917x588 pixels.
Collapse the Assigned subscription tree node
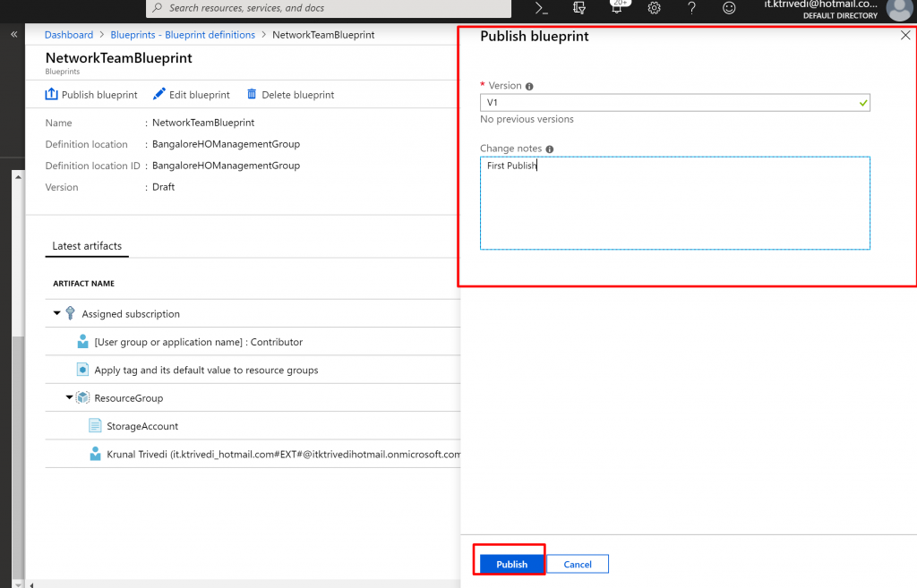(x=57, y=313)
